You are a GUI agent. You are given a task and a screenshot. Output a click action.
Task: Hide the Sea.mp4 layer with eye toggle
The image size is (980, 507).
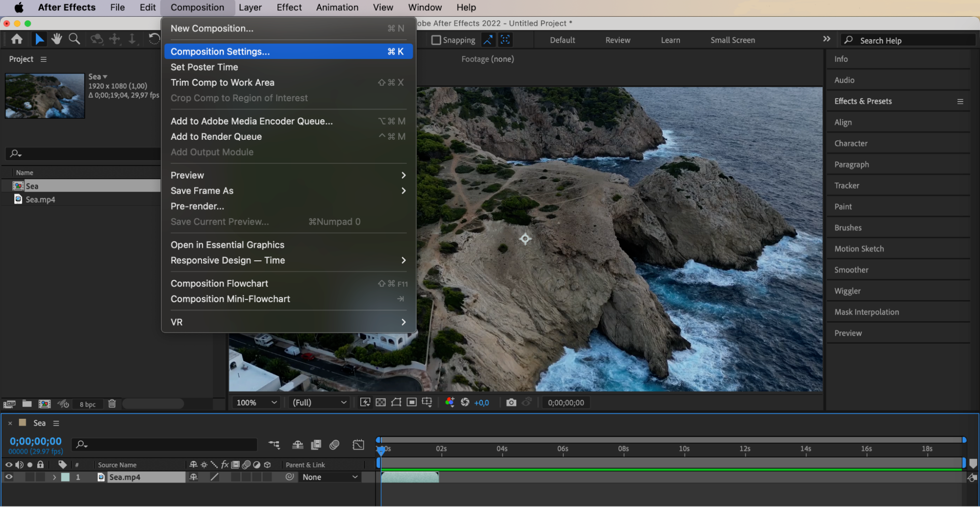click(x=9, y=477)
